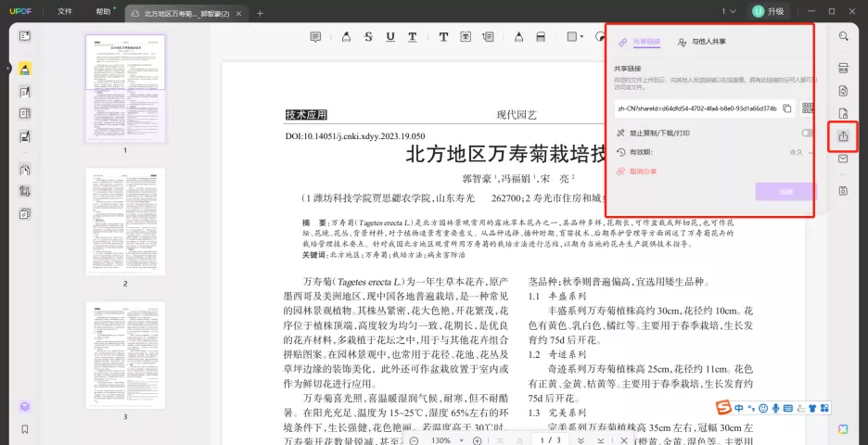The width and height of the screenshot is (868, 445).
Task: Click the 取消分享 link
Action: pos(636,172)
